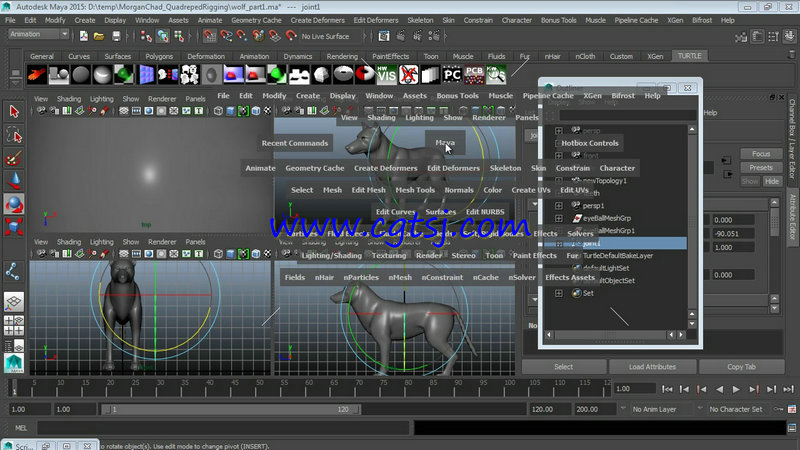Toggle snap to grids magnet
Viewport: 800px width, 450px height.
209,36
